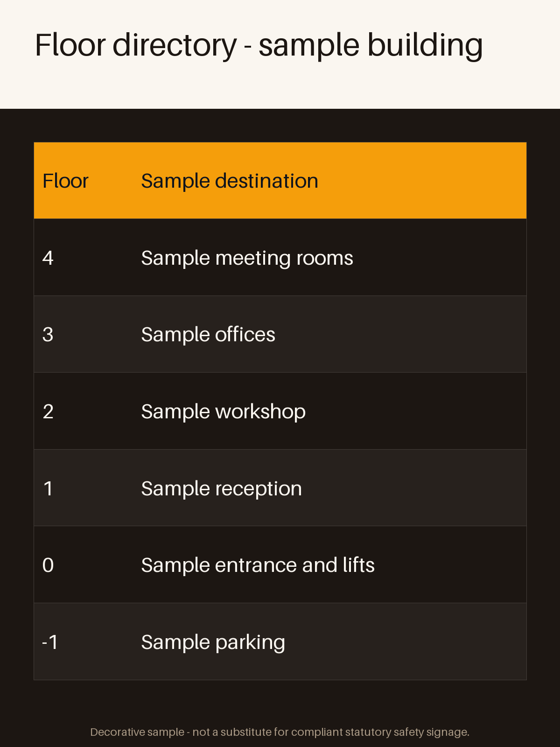Choose the 'Sample workshop' destination
The image size is (560, 747).
(x=224, y=411)
